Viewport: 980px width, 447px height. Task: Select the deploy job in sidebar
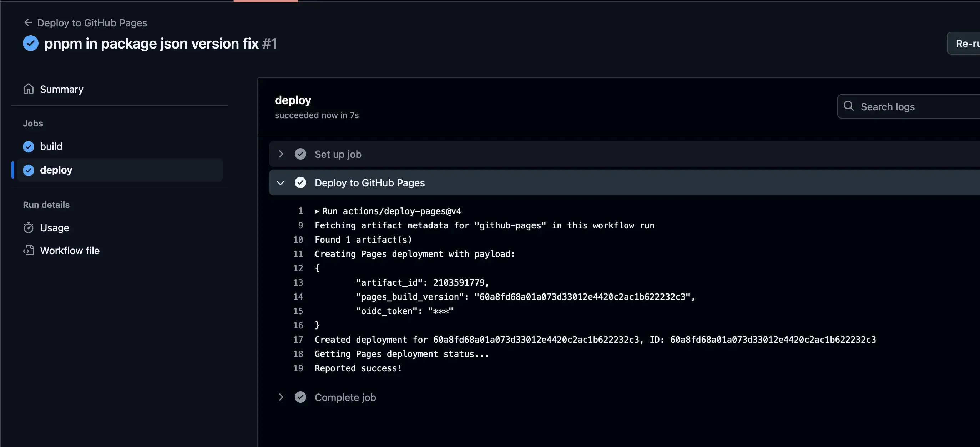tap(120, 170)
